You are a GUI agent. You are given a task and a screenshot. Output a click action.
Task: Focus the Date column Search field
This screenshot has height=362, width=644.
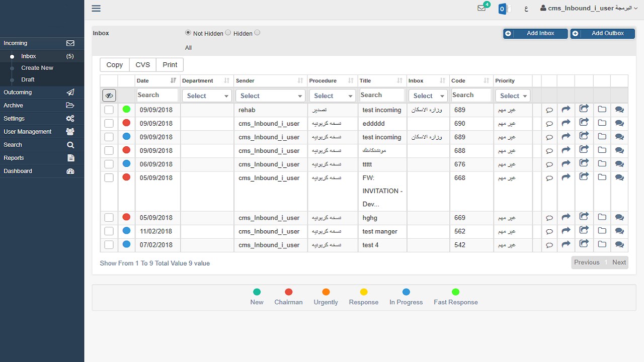pyautogui.click(x=157, y=95)
